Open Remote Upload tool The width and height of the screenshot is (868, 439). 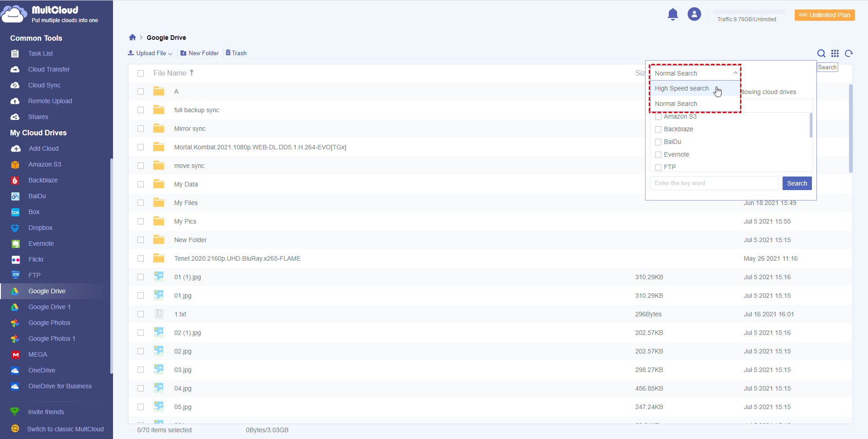pos(50,101)
